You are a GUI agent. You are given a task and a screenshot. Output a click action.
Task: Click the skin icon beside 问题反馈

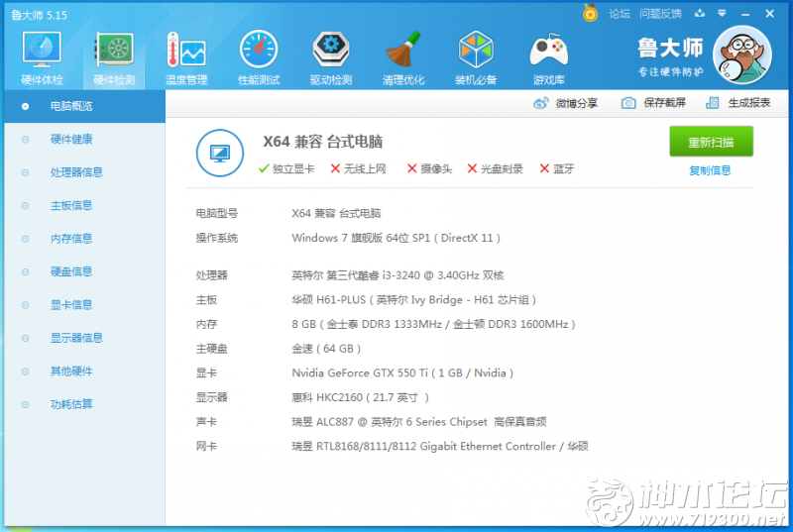[x=700, y=13]
